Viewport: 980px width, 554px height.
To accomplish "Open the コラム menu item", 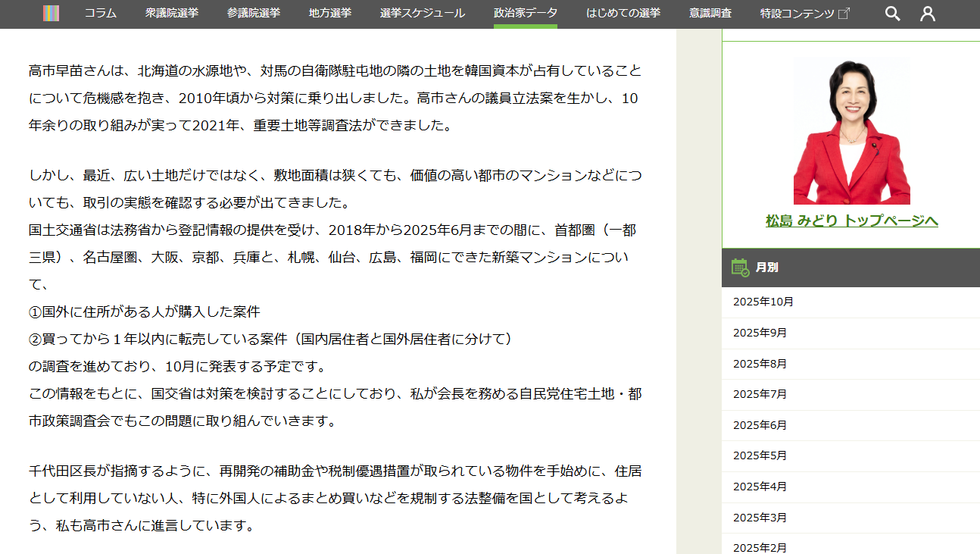I will click(x=101, y=13).
